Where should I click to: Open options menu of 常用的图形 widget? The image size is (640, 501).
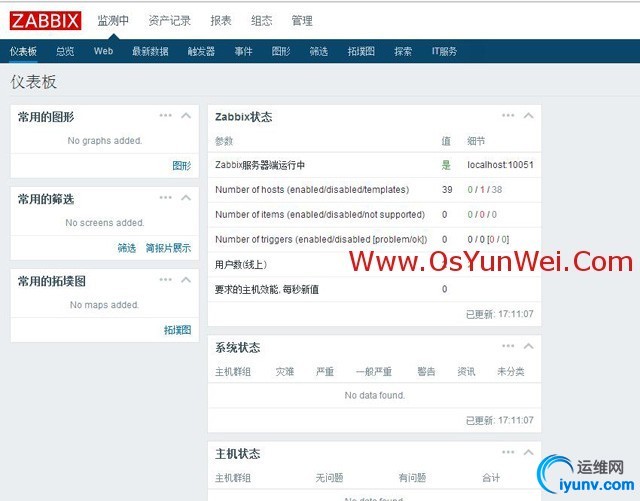click(165, 116)
